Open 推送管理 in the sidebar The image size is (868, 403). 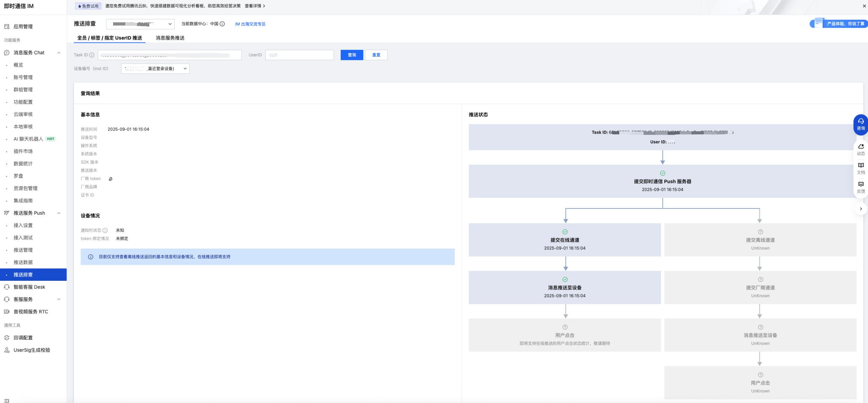click(x=23, y=250)
